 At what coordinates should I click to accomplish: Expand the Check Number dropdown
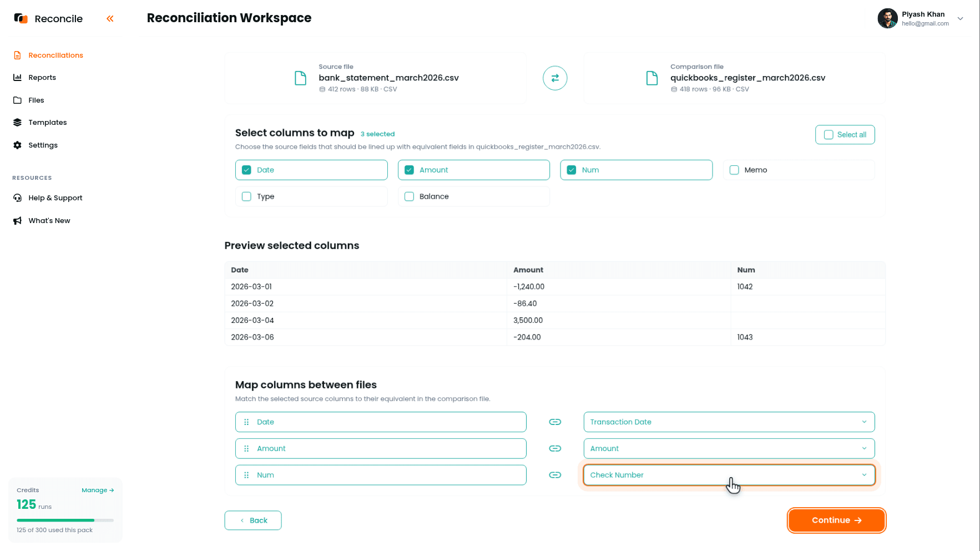click(729, 476)
